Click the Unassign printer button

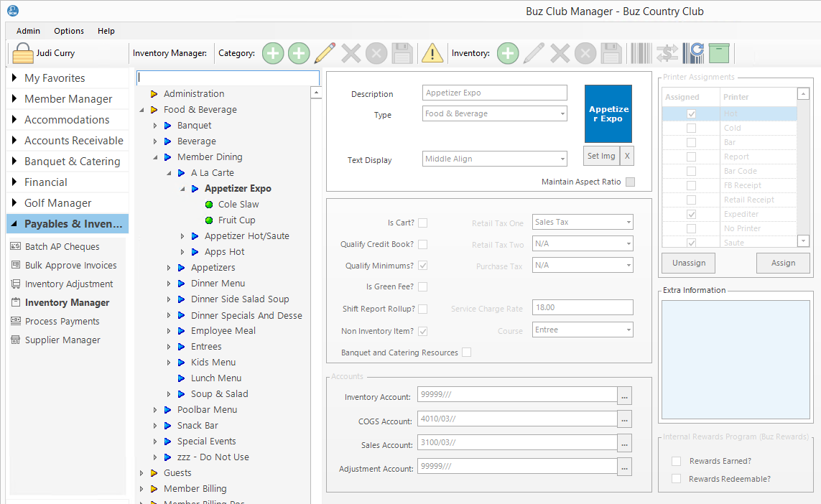[x=688, y=263]
